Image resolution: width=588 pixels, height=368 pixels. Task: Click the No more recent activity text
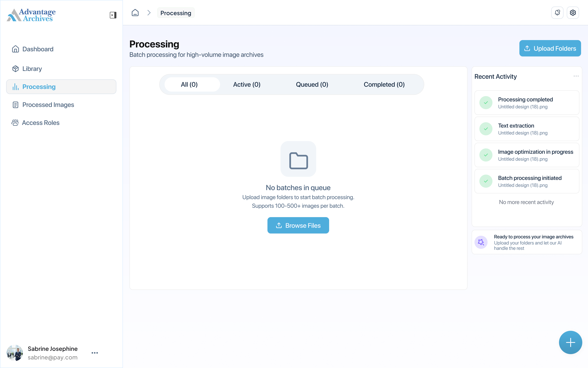pos(526,202)
